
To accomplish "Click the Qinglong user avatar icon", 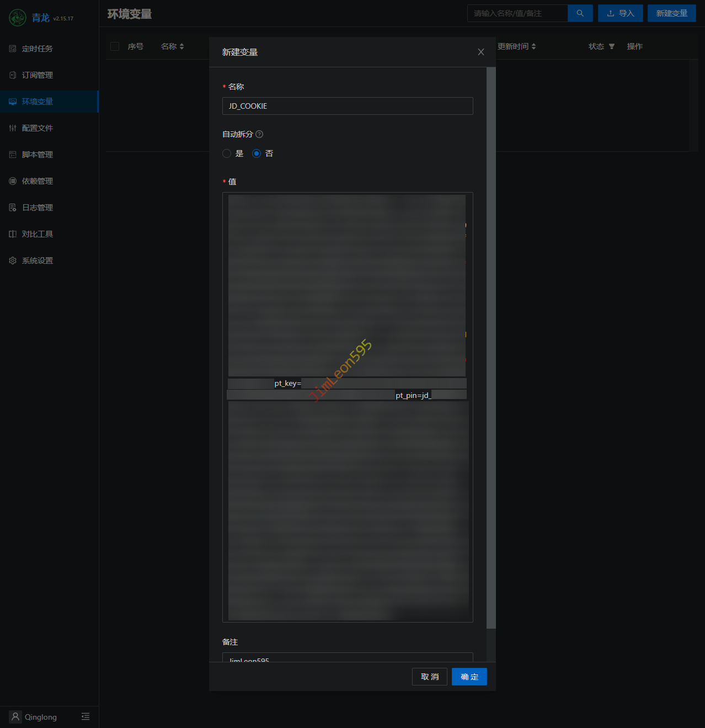I will [x=15, y=716].
